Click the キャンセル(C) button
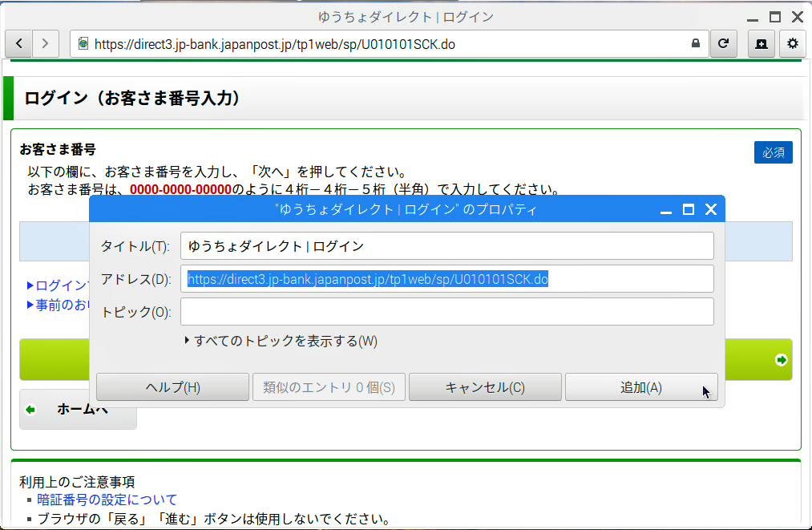The height and width of the screenshot is (530, 812). pyautogui.click(x=485, y=387)
